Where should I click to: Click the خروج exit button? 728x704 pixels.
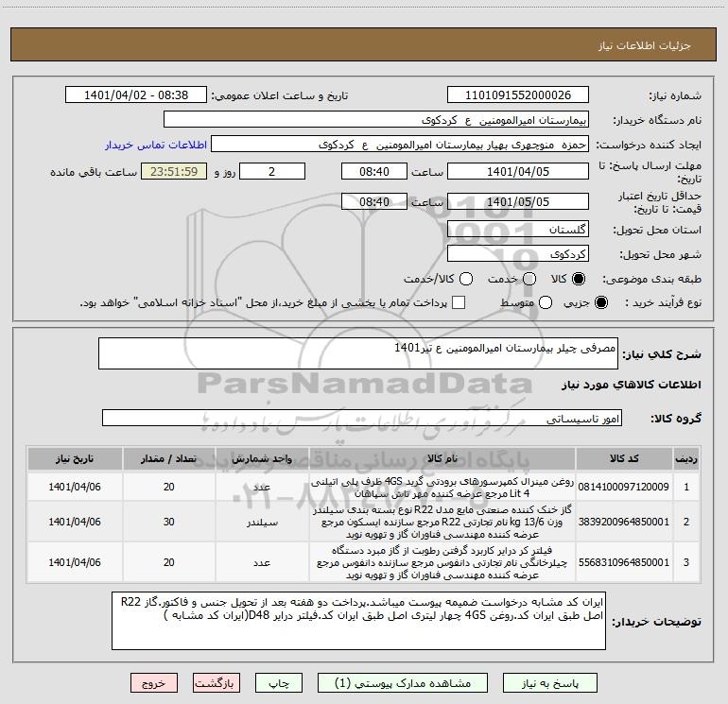coord(154,683)
